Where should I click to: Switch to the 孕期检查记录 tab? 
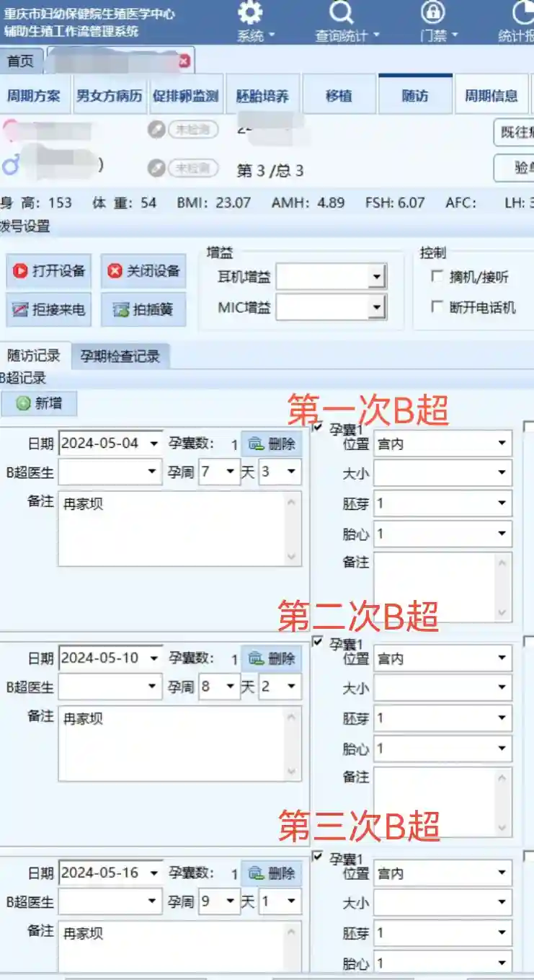click(x=120, y=356)
